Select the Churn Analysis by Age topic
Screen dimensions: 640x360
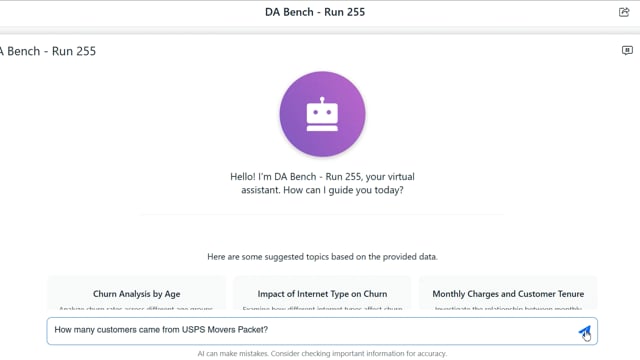137,294
